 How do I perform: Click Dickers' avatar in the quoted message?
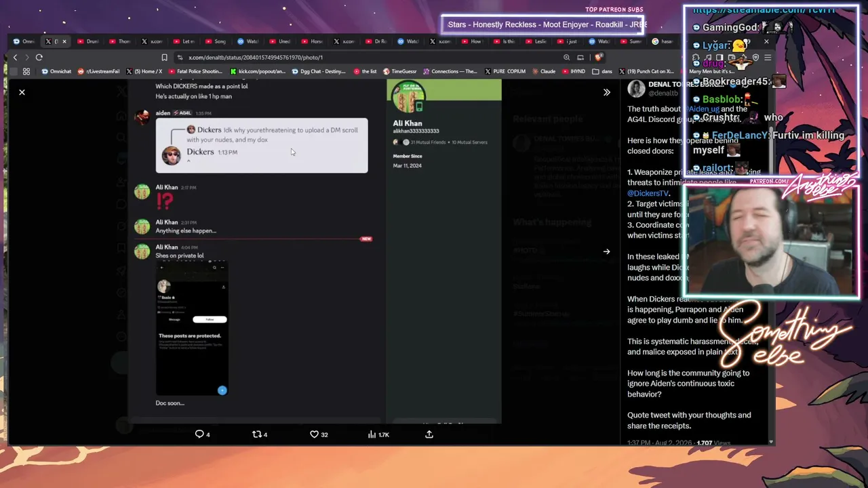pos(172,155)
